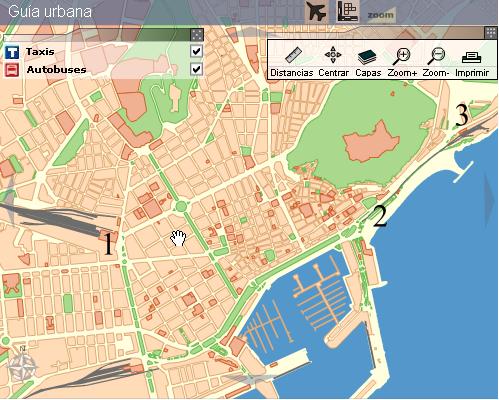Open the Capas layers tool
The width and height of the screenshot is (499, 400).
(368, 62)
